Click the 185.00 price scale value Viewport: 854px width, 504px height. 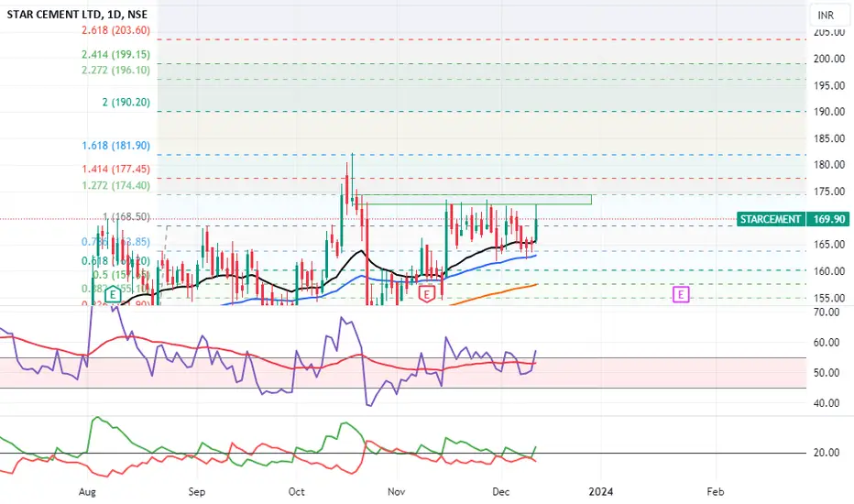tap(829, 138)
